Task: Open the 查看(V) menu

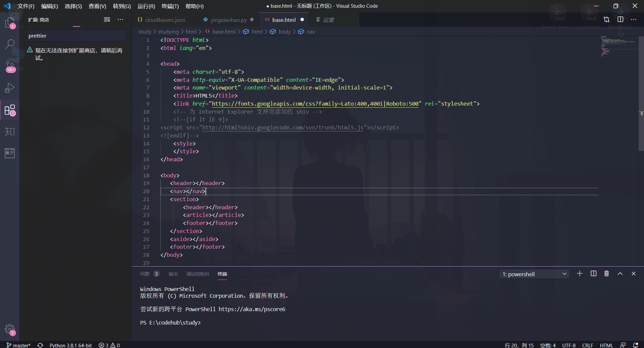Action: (97, 6)
